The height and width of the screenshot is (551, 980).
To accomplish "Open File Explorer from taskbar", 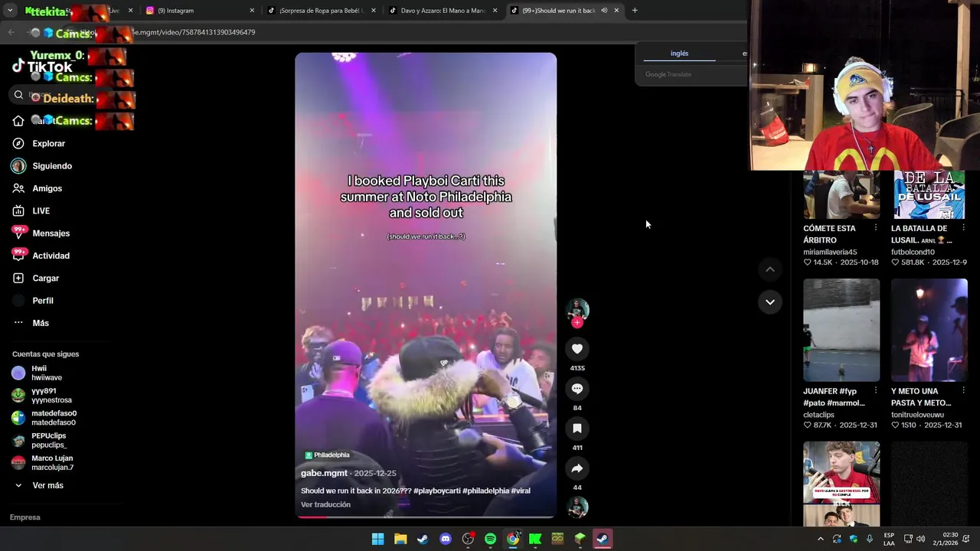I will pos(400,539).
